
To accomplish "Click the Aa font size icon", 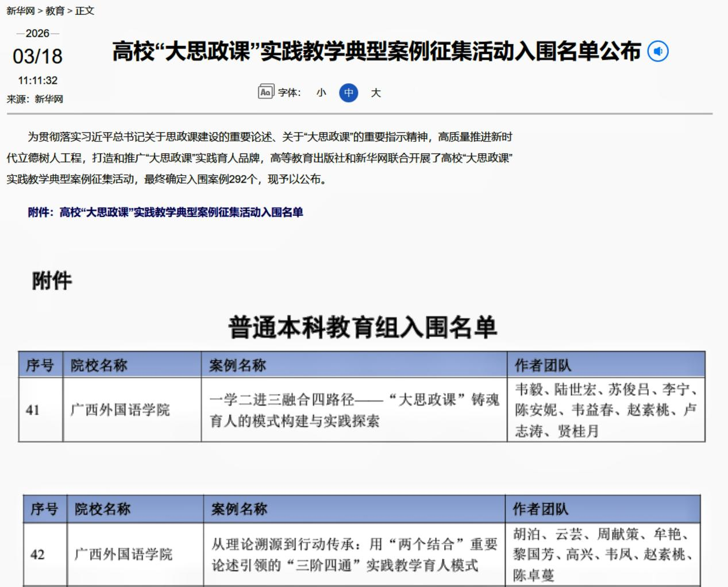I will pyautogui.click(x=265, y=92).
